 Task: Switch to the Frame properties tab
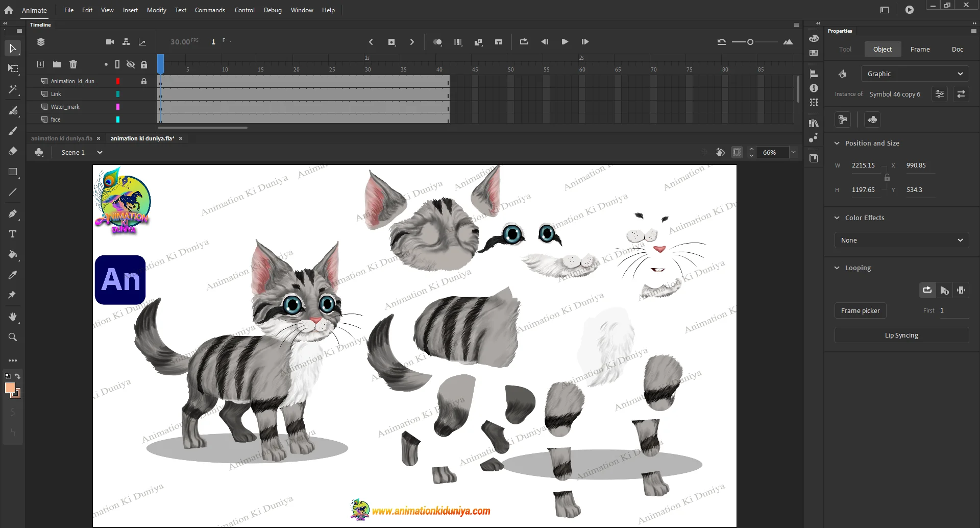point(920,50)
